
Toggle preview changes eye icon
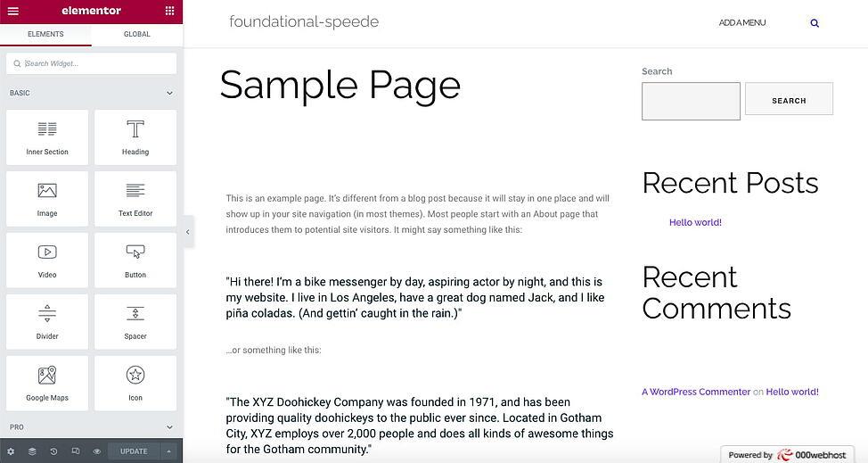point(97,451)
